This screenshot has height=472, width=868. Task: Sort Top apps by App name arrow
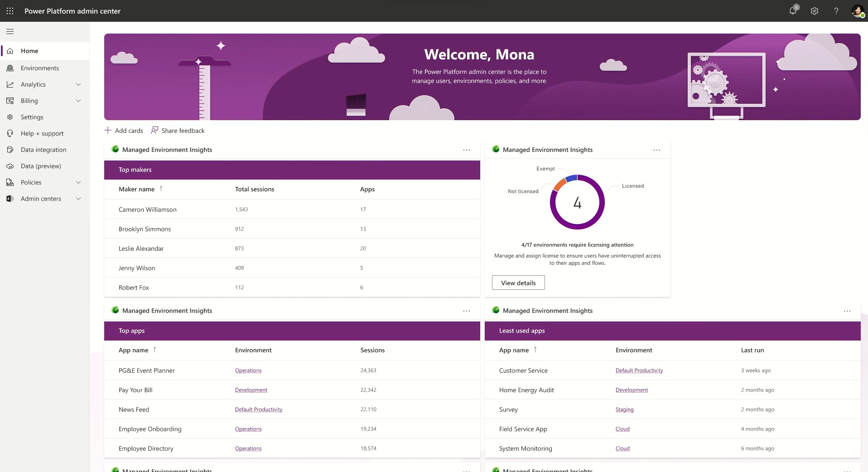pyautogui.click(x=154, y=350)
